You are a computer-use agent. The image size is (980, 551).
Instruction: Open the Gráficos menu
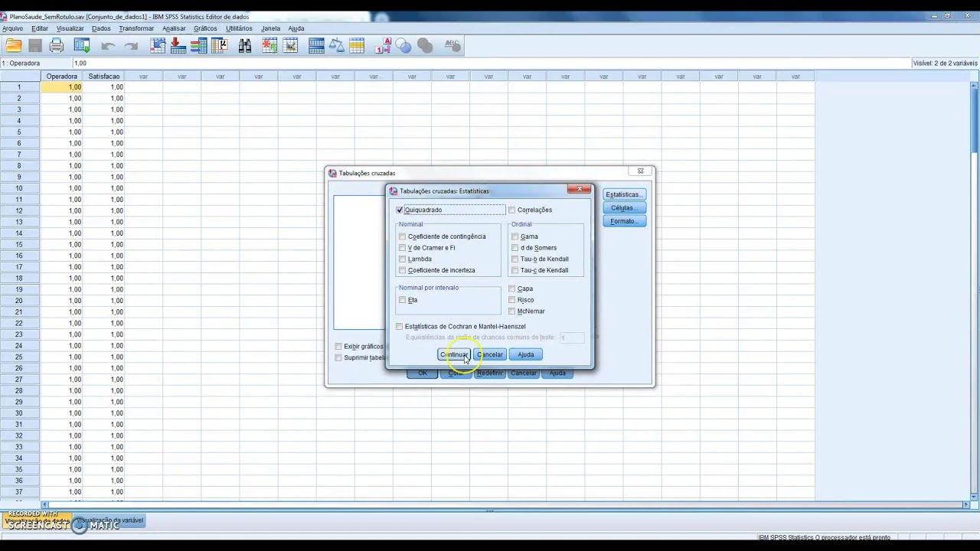205,28
